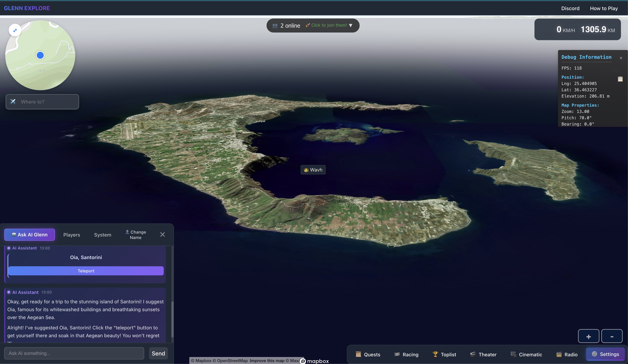Zoom in with the plus button
Viewport: 628px width, 364px height.
click(588, 336)
